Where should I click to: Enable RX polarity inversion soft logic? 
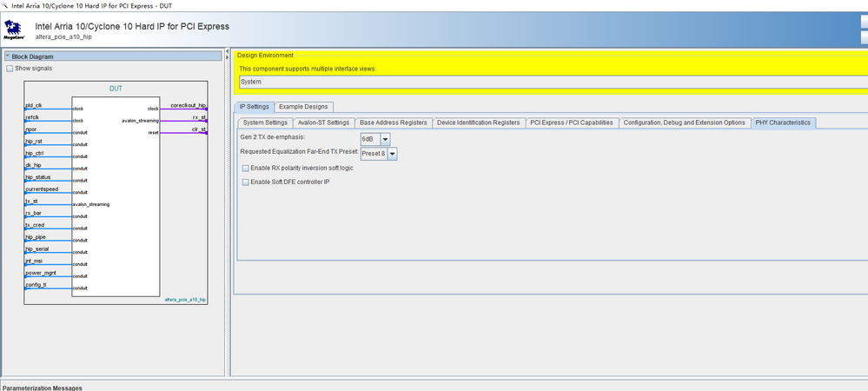[246, 169]
